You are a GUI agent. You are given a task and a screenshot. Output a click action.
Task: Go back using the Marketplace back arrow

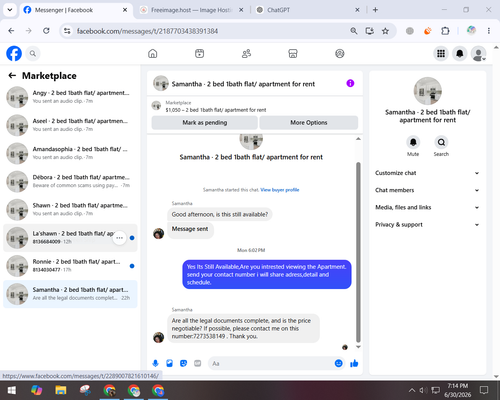[12, 76]
